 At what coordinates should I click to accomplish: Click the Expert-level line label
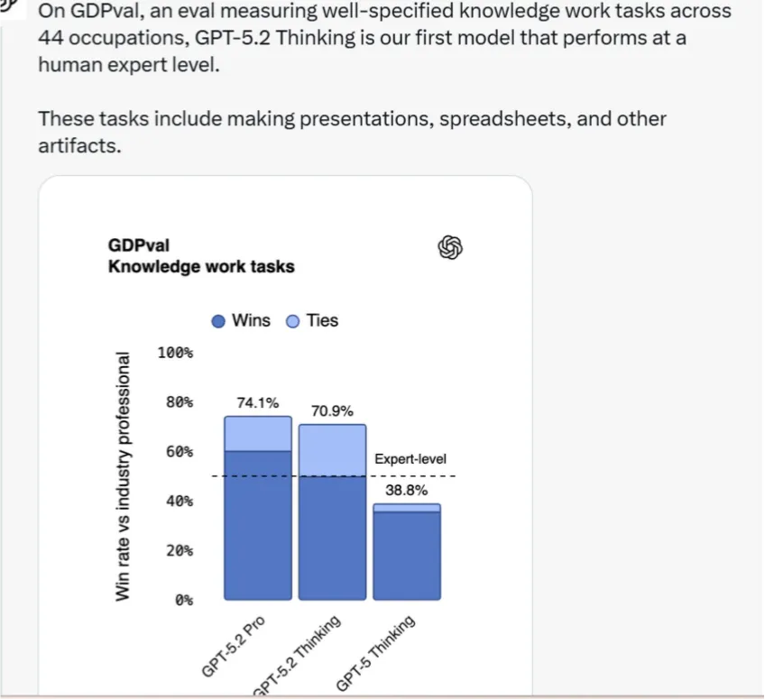coord(410,459)
